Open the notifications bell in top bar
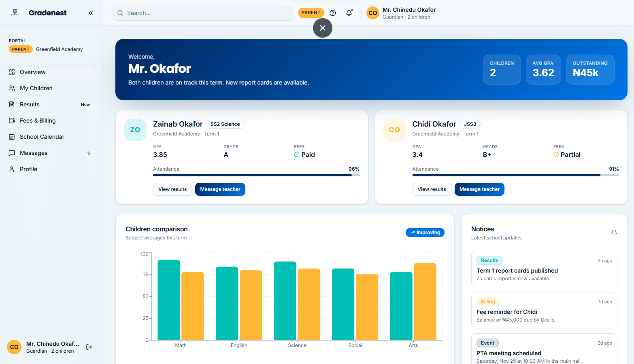Screen dimensions: 634x364 [349, 13]
